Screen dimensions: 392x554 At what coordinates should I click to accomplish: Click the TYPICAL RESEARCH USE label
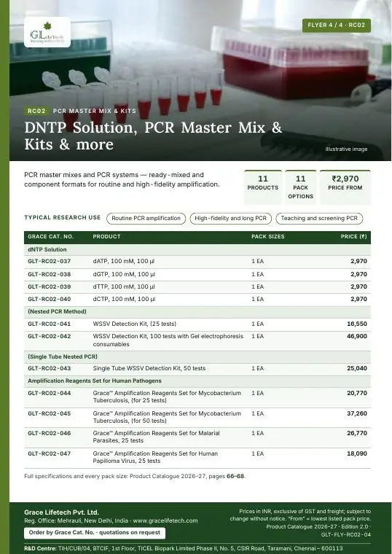63,218
